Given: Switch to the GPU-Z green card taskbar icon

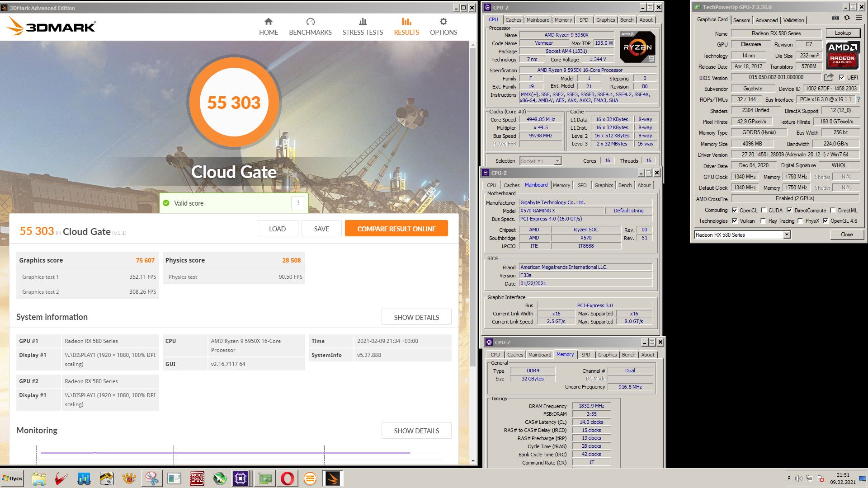Looking at the screenshot, I should coord(265,479).
